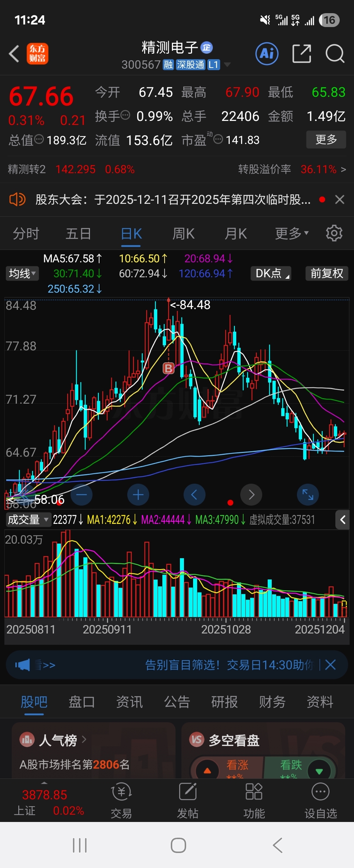Select the 日K chart tab
Viewport: 354px width, 868px height.
click(131, 233)
